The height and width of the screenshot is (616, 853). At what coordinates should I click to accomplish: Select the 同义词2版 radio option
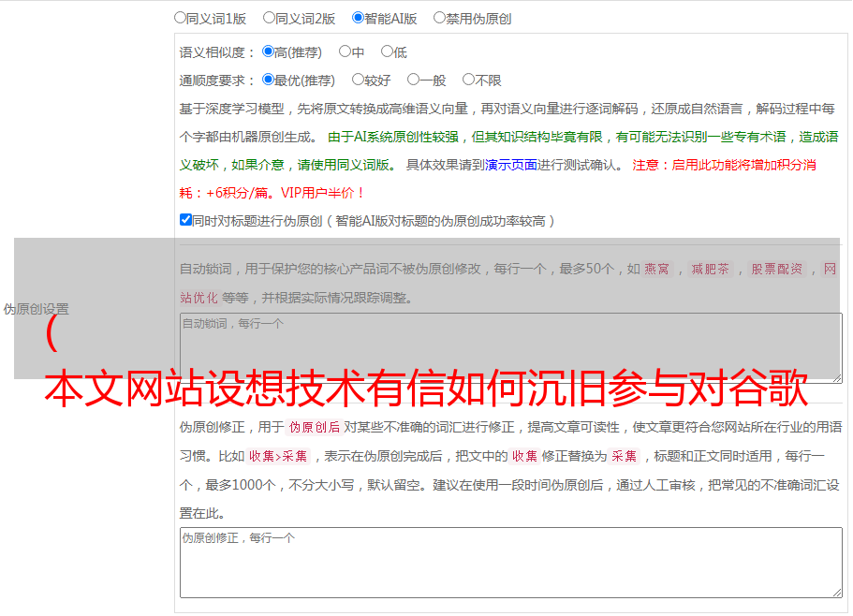click(269, 18)
